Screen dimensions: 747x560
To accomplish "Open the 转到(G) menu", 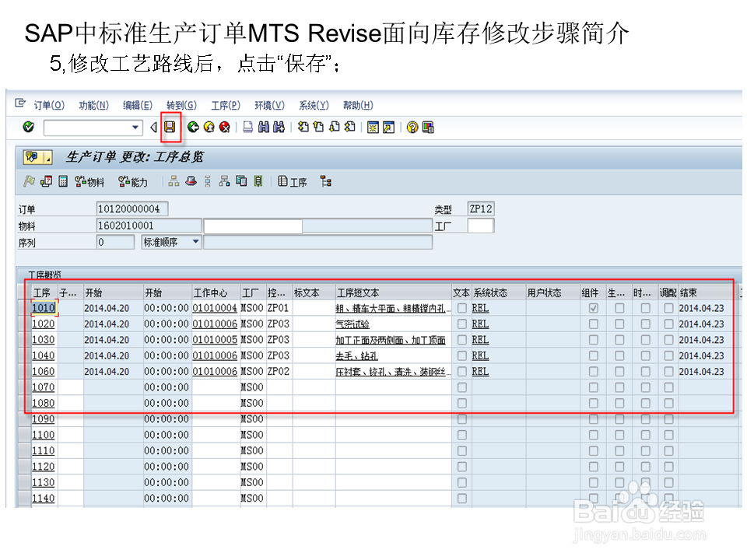I will click(x=181, y=105).
